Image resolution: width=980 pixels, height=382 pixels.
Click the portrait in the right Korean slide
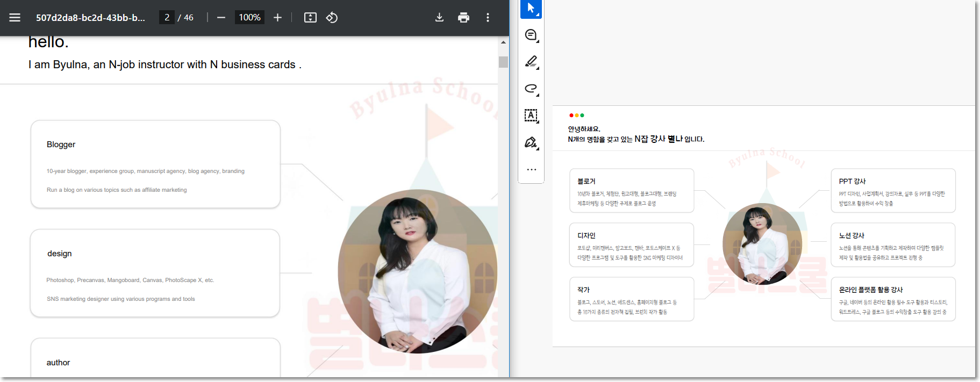[x=762, y=244]
